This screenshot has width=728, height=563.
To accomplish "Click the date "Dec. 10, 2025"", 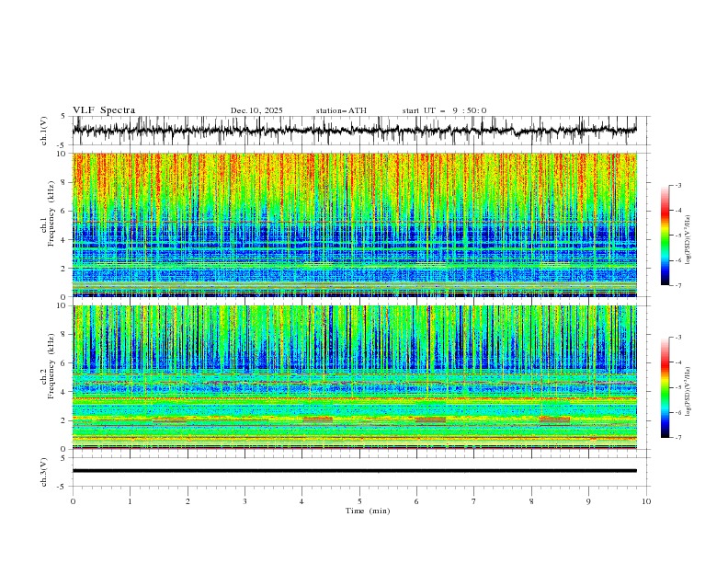I will click(x=256, y=110).
